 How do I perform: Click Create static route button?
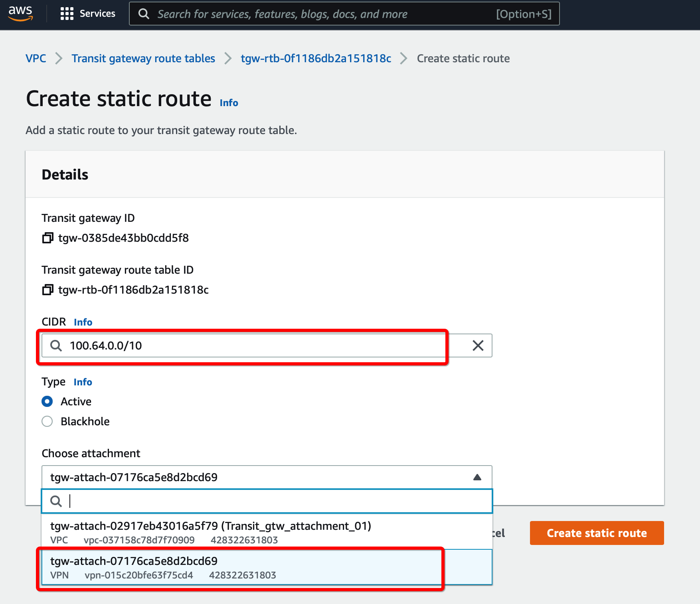pos(597,533)
